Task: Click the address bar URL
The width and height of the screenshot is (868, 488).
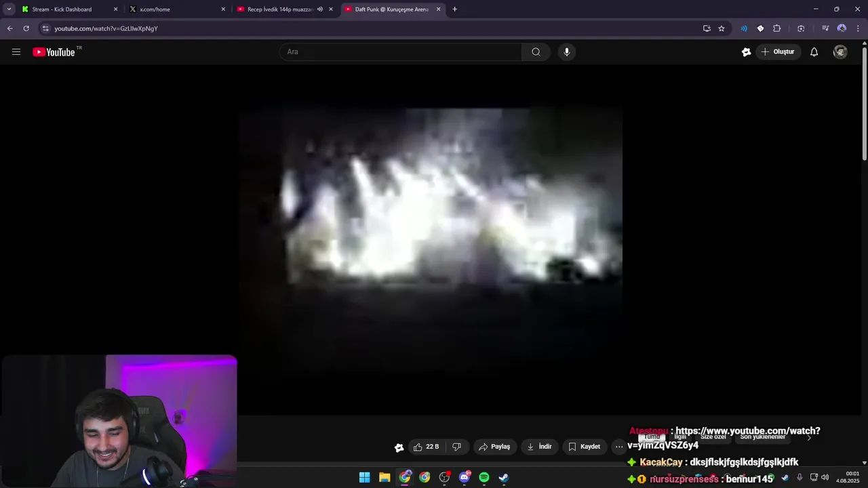Action: (x=106, y=28)
